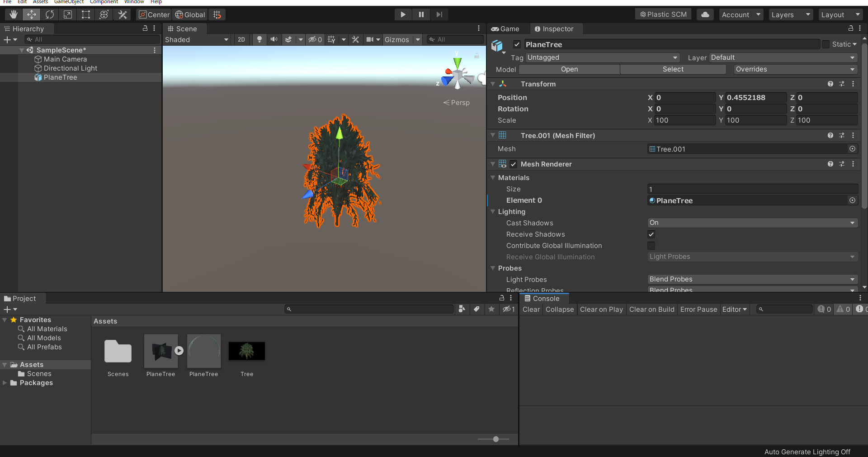The height and width of the screenshot is (457, 868).
Task: Click the Clear console button
Action: click(x=531, y=309)
